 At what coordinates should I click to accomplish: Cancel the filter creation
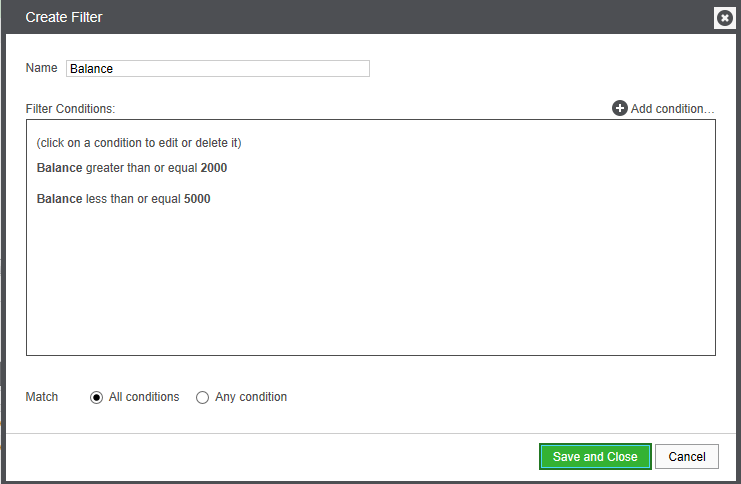687,457
